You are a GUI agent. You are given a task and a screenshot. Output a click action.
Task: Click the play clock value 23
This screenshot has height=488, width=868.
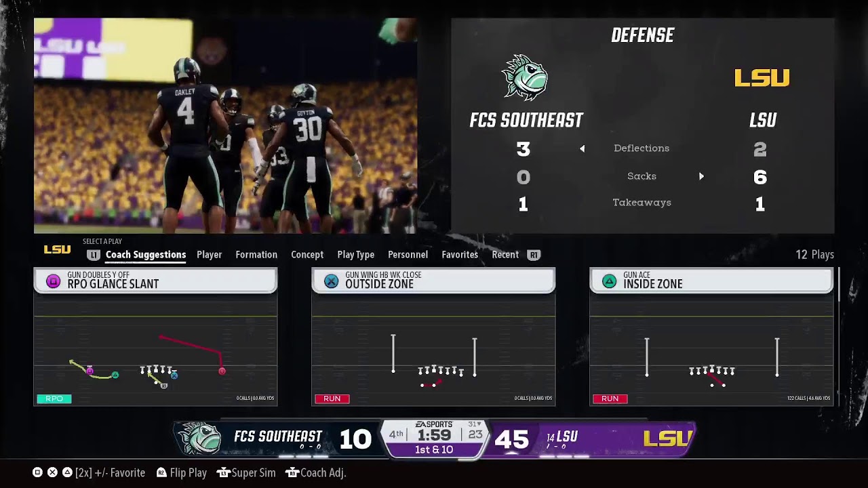[x=475, y=435]
